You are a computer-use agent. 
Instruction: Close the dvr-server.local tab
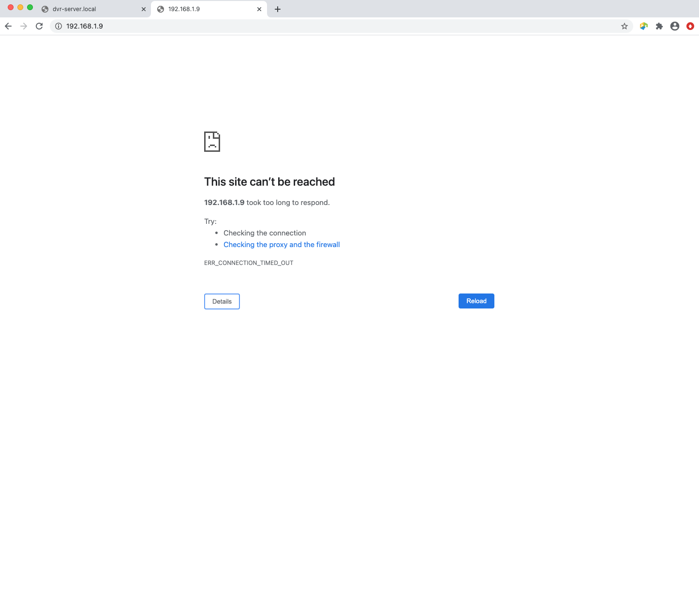coord(144,9)
